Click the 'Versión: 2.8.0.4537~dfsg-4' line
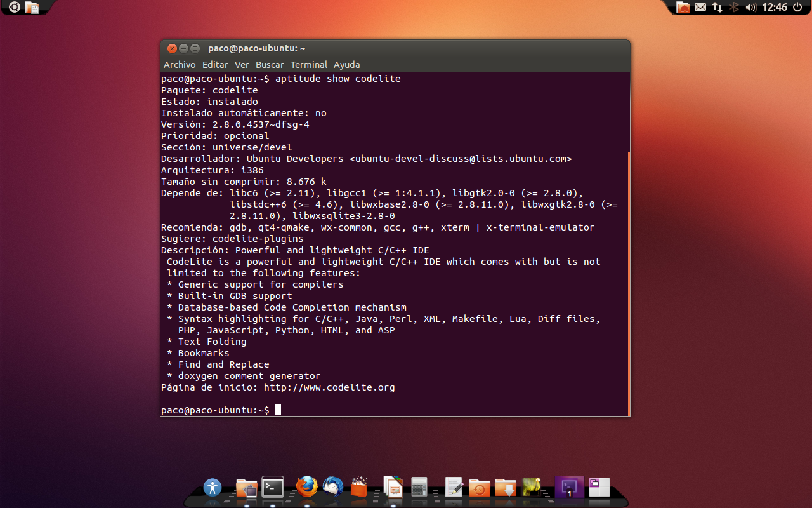The width and height of the screenshot is (812, 508). [235, 124]
